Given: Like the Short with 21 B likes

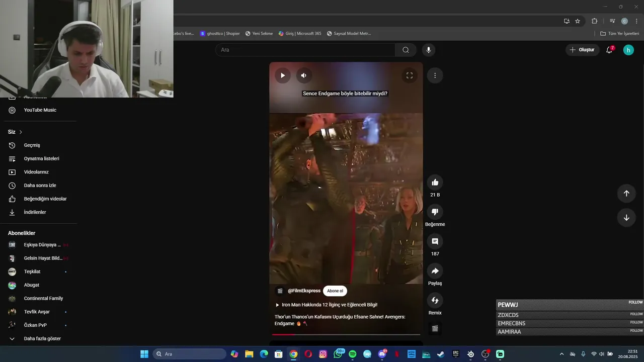Looking at the screenshot, I should point(435,183).
